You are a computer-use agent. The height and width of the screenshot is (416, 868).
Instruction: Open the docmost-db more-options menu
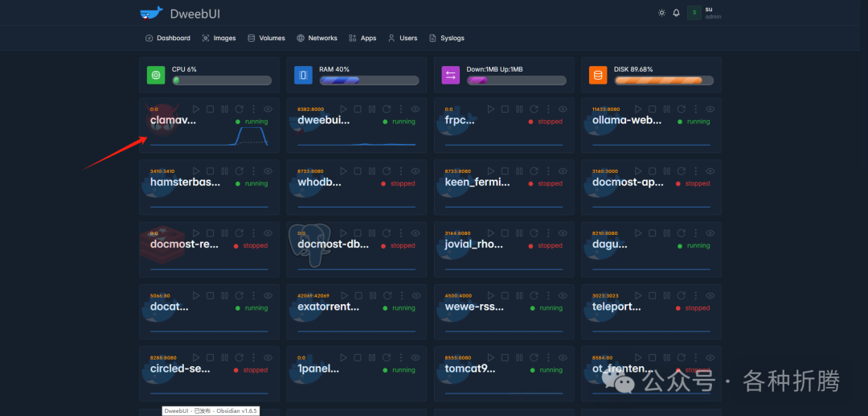point(401,233)
